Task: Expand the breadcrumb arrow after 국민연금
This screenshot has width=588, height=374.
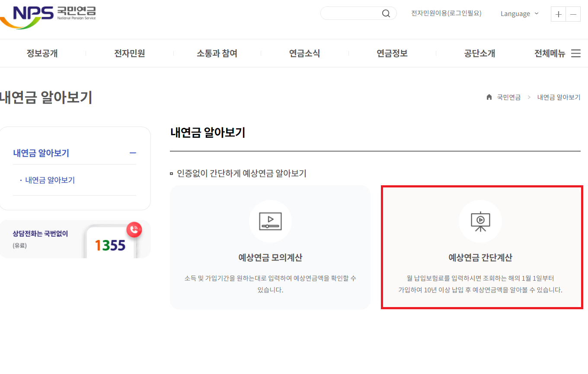Action: coord(529,97)
